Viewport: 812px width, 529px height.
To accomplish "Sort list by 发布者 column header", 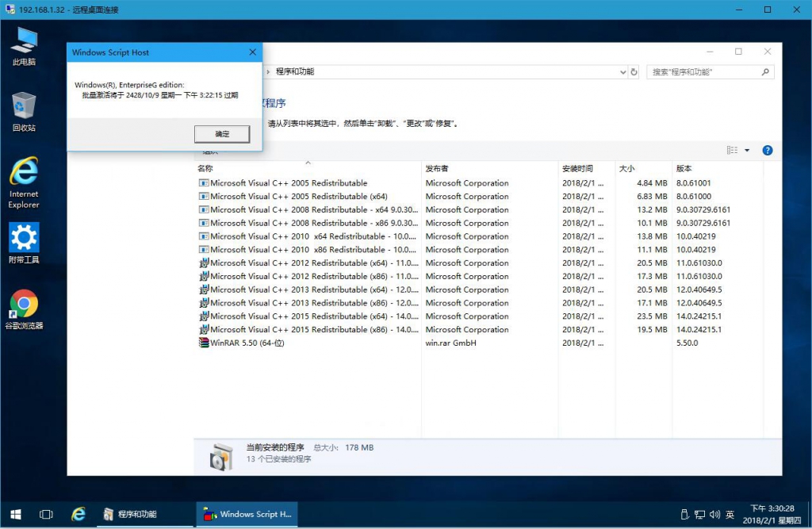I will tap(489, 168).
